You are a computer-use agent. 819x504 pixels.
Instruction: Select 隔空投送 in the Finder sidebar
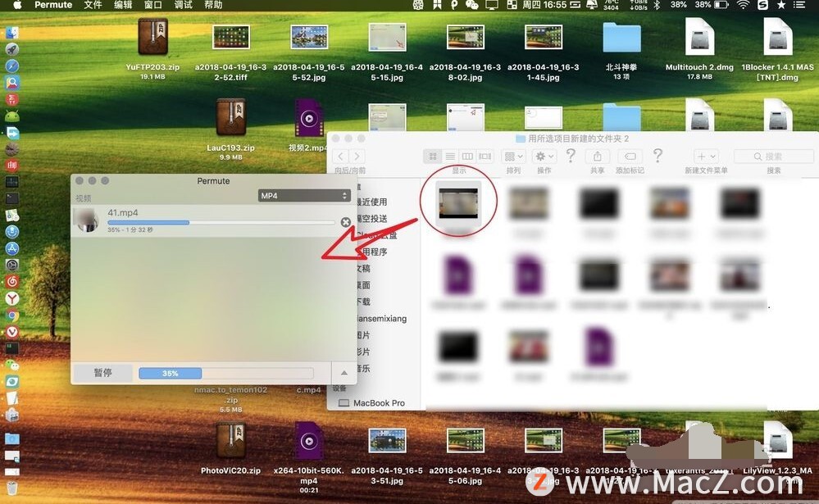(372, 219)
